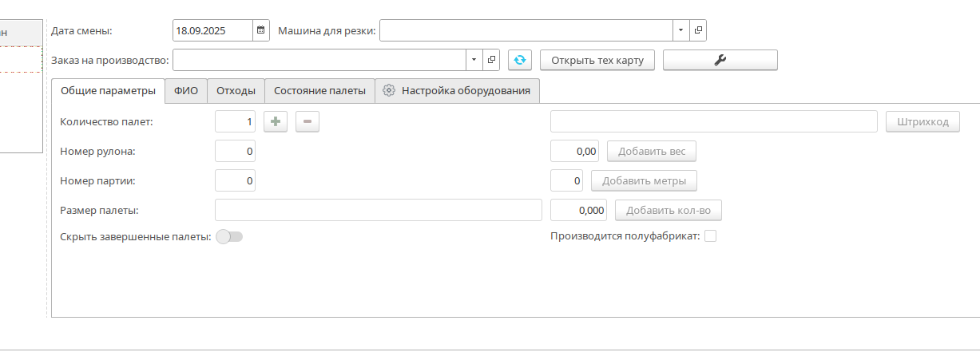Click the blue refresh arrows button

coord(520,60)
